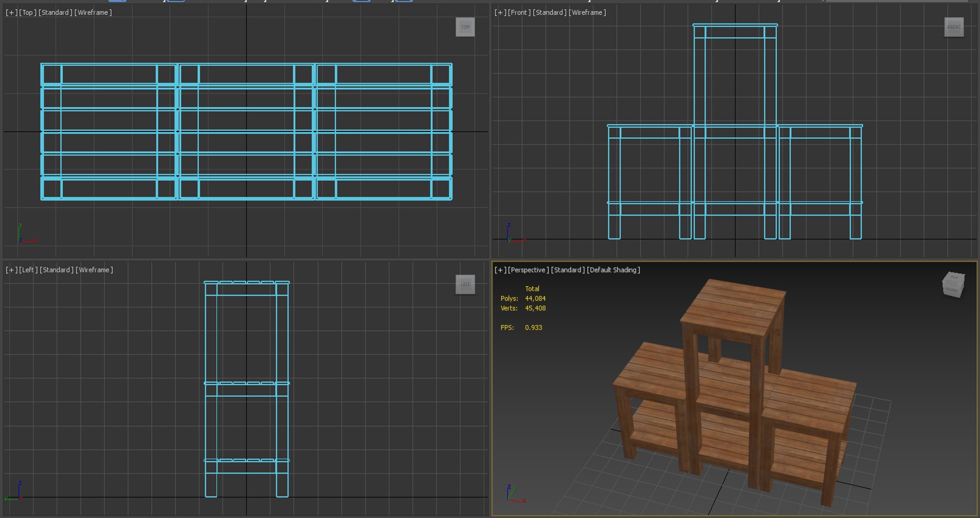Open [Wireframe] shading menu in Left viewport
Image resolution: width=980 pixels, height=518 pixels.
pos(94,269)
